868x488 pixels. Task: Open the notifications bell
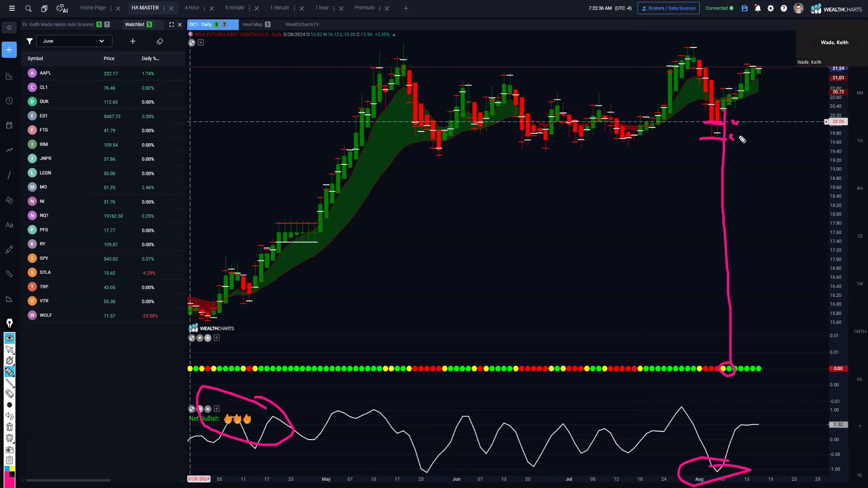pos(758,8)
